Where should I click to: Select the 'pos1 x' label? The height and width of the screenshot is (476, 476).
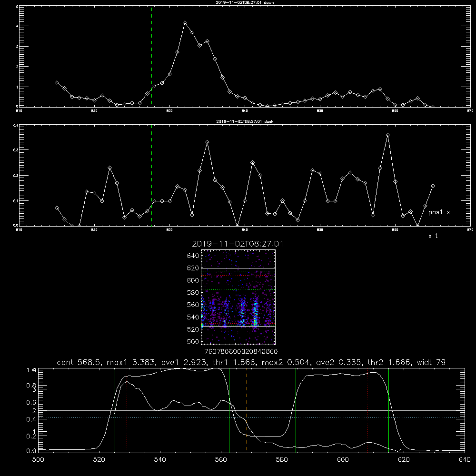pos(439,212)
